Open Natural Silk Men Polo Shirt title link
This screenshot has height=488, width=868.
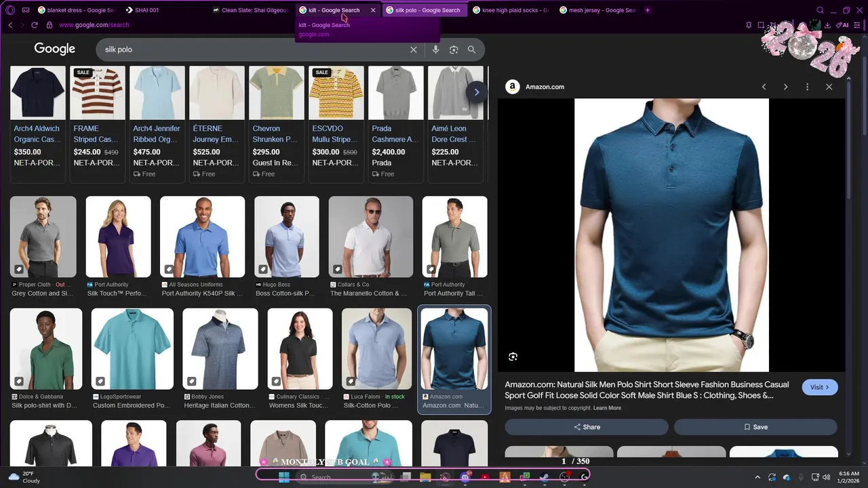(x=647, y=390)
